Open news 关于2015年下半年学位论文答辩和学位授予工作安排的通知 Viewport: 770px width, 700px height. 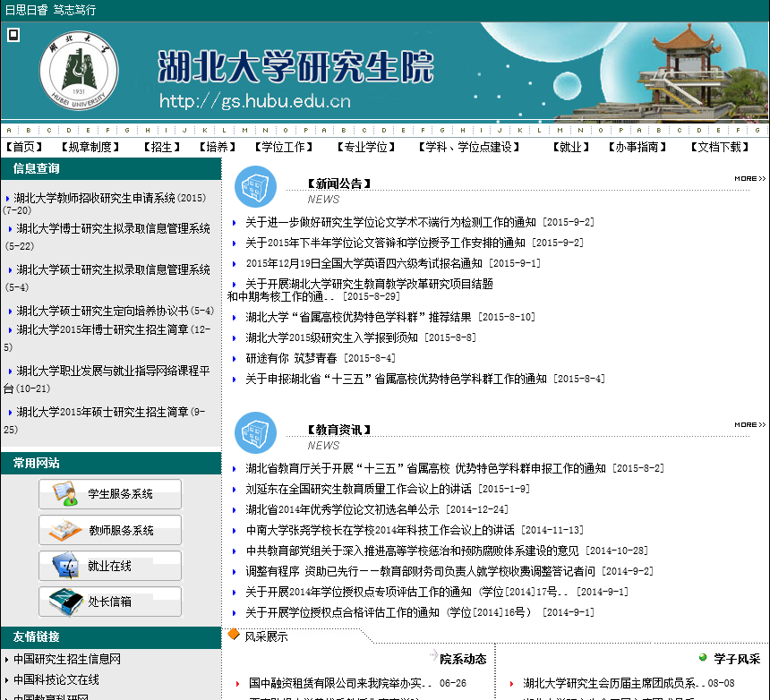(x=385, y=243)
